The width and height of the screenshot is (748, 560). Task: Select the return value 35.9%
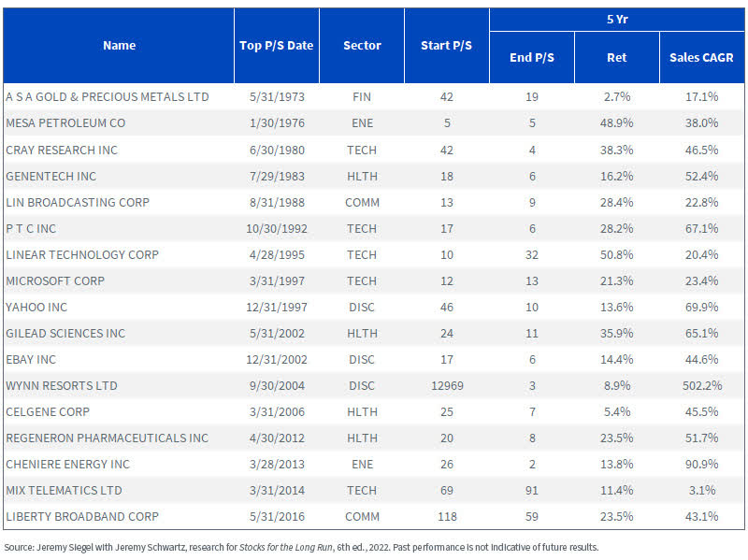point(617,334)
